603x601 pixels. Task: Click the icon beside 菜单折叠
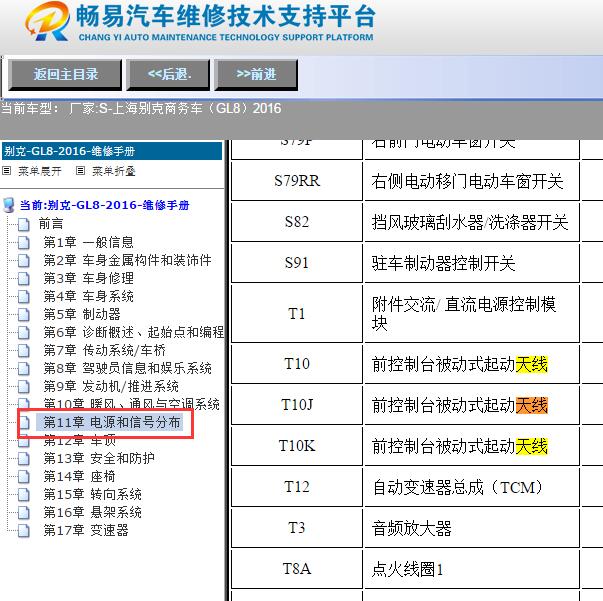pyautogui.click(x=80, y=171)
